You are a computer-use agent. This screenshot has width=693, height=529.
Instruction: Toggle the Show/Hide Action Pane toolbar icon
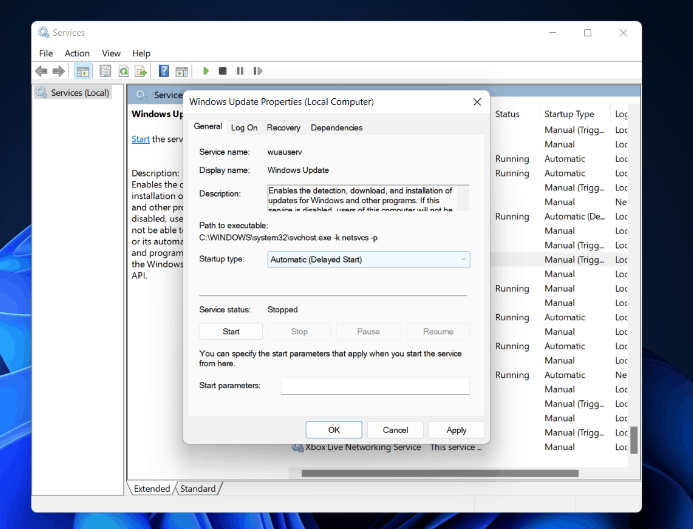click(182, 71)
